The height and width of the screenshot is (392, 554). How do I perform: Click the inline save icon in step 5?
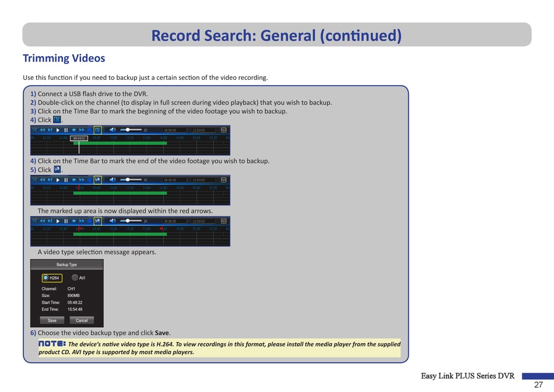[x=57, y=169]
